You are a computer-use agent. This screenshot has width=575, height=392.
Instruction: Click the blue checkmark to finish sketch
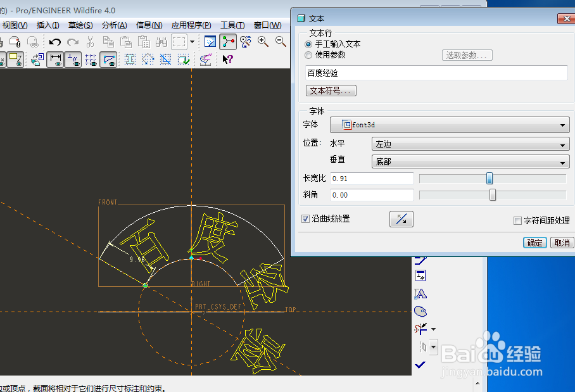click(x=420, y=365)
